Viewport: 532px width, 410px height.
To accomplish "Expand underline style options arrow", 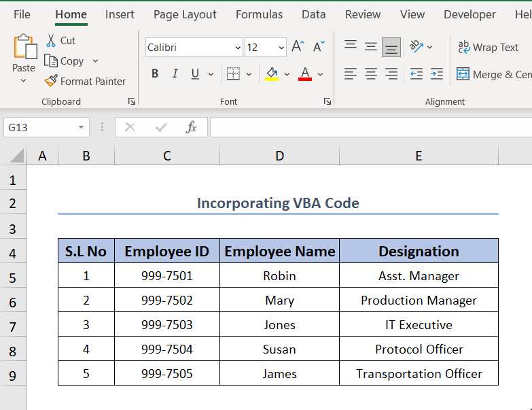I will tap(211, 74).
